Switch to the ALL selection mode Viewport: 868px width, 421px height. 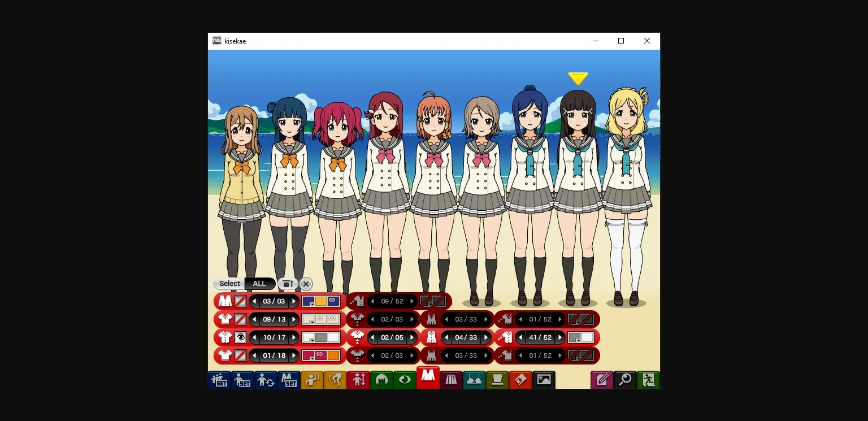click(x=259, y=284)
